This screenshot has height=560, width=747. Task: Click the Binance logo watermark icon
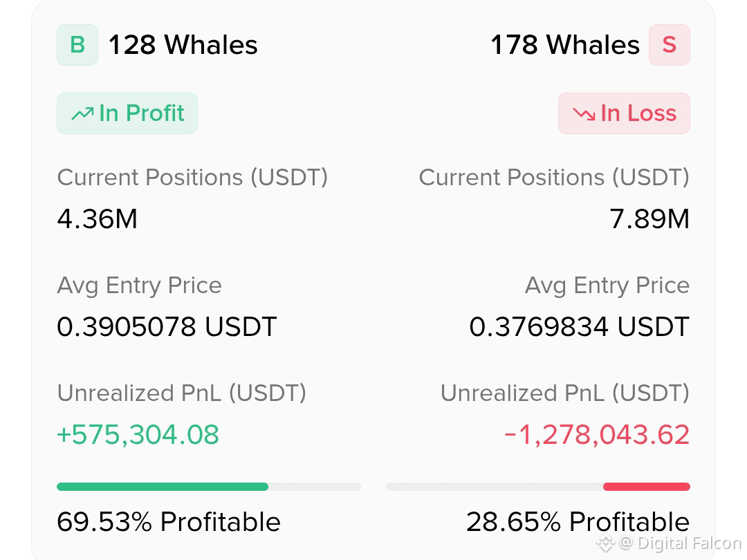605,543
